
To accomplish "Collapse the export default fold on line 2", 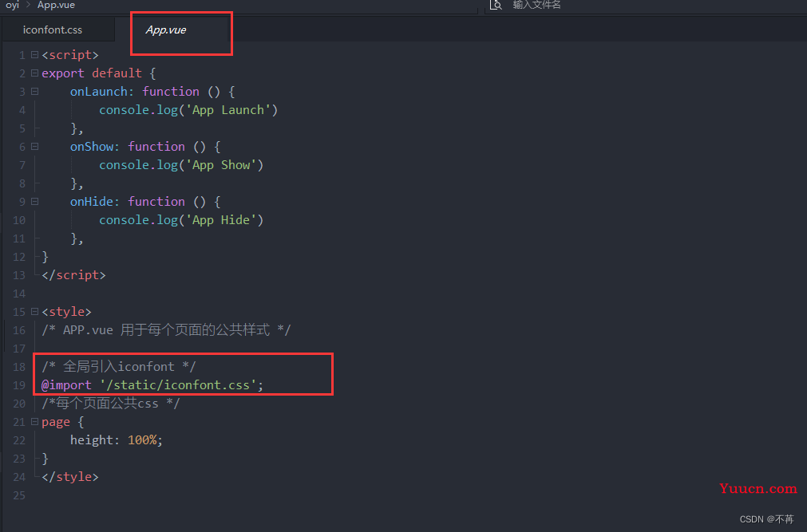I will 34,73.
